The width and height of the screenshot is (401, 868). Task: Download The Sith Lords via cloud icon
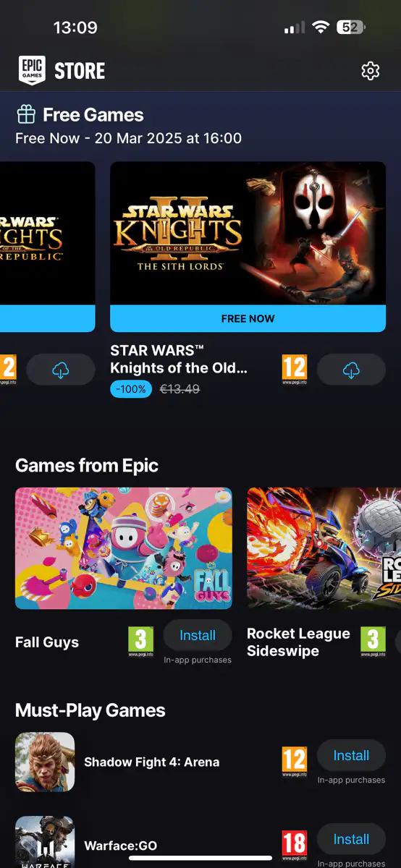(x=351, y=370)
